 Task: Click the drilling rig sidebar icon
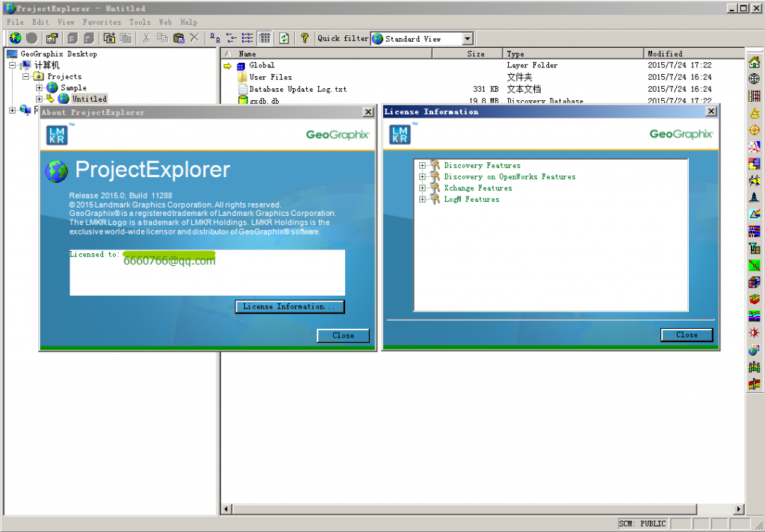(755, 198)
